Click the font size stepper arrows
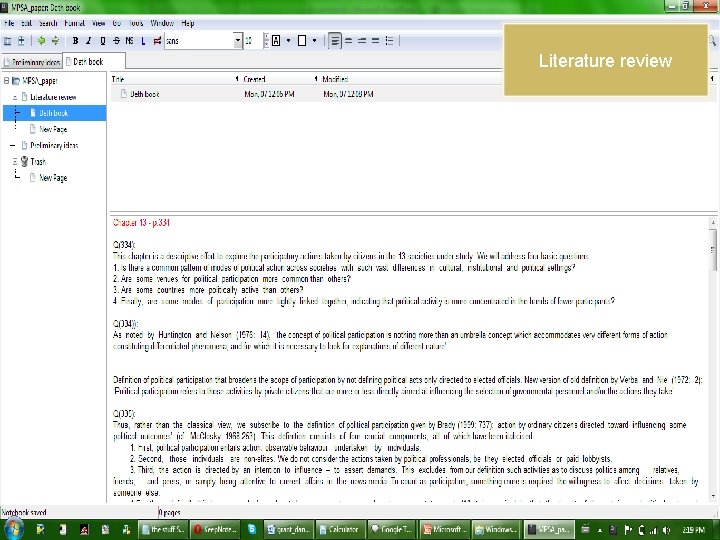Screen dimensions: 720x540 coord(266,41)
